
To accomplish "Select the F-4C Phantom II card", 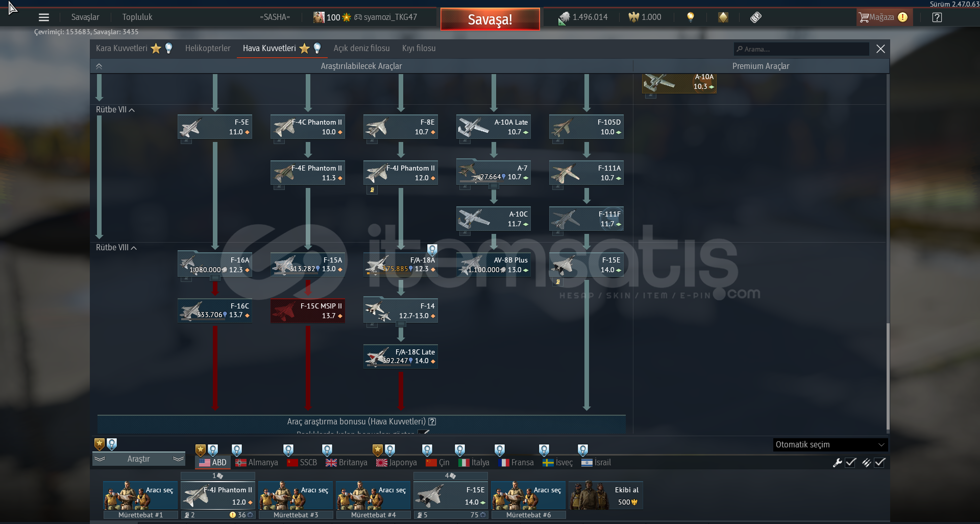I will (308, 127).
